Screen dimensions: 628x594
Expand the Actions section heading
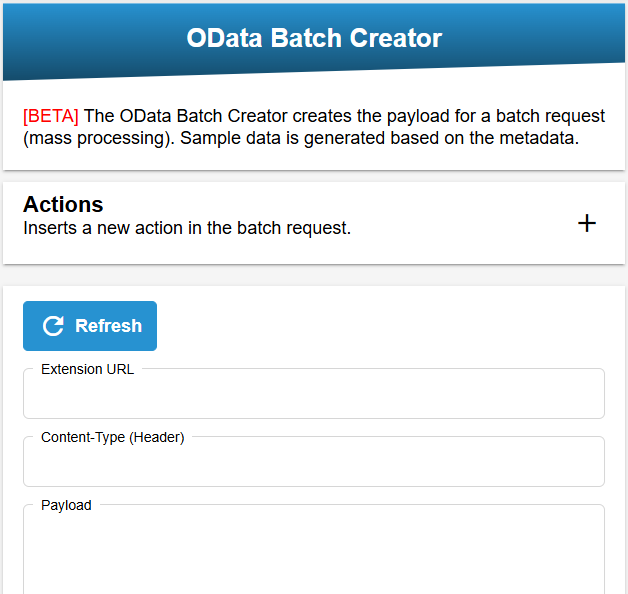[x=63, y=204]
